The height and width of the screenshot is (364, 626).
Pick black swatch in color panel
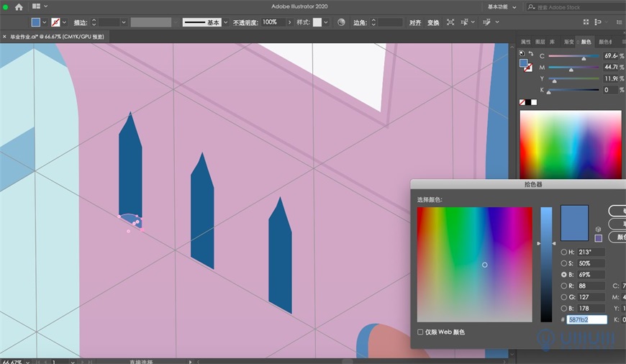(x=528, y=103)
